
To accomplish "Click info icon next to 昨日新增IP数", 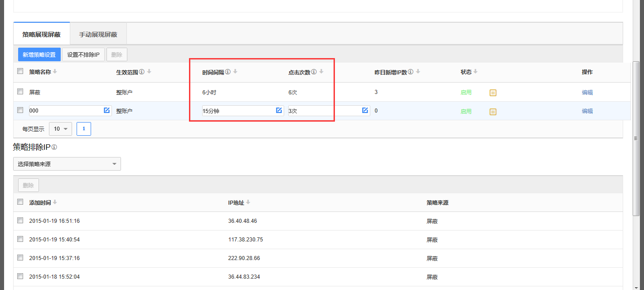I will point(411,72).
